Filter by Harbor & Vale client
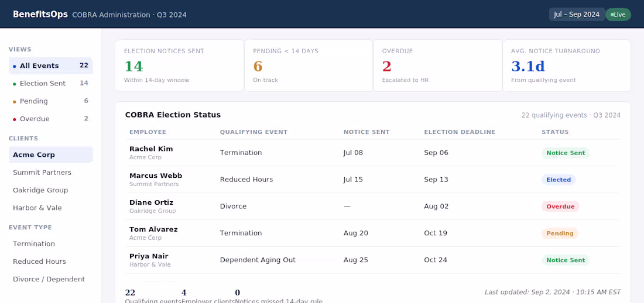 50,208
